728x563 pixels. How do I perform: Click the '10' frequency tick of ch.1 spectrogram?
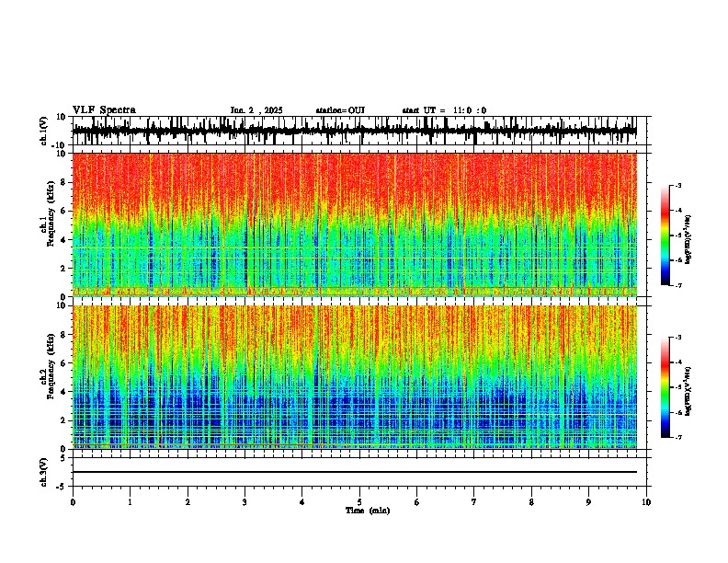point(62,154)
